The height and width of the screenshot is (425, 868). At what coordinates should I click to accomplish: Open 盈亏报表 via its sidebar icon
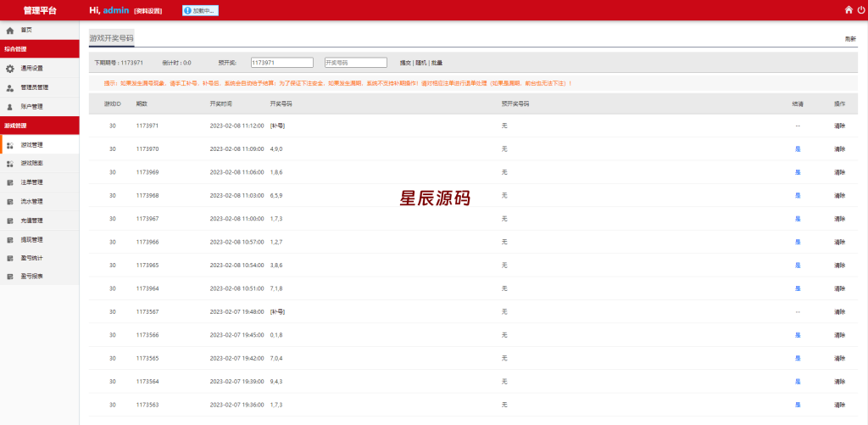click(9, 277)
